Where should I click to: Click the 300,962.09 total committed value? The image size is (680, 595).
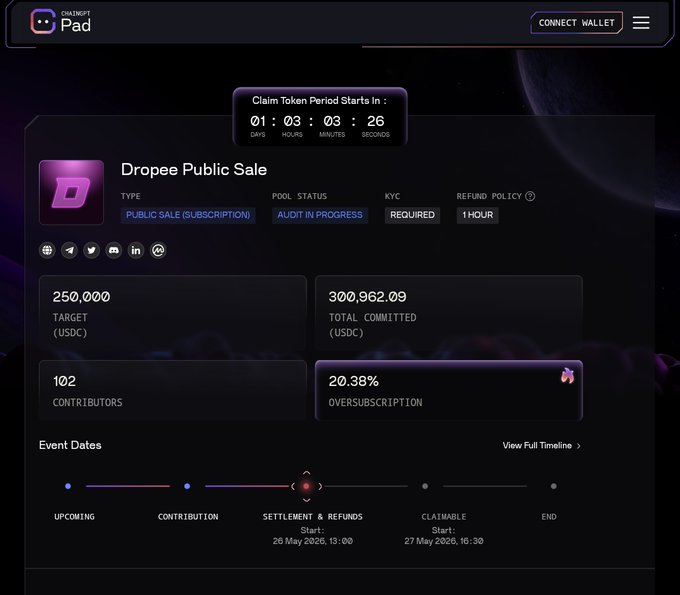click(367, 297)
